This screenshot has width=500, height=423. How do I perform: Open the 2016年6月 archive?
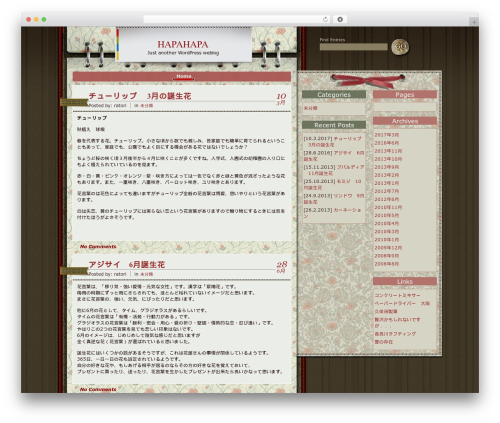[387, 143]
